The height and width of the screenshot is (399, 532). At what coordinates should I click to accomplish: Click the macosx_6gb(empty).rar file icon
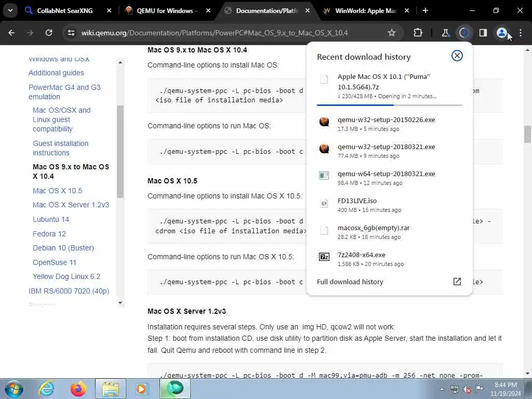[324, 230]
